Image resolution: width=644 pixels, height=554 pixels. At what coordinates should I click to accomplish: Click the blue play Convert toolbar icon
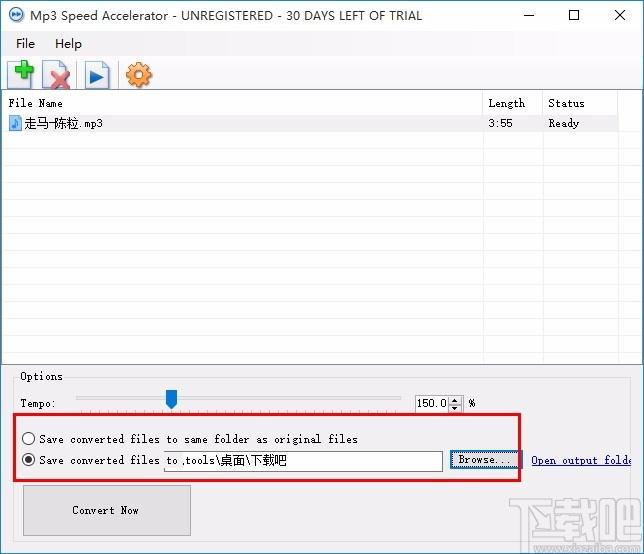(97, 75)
